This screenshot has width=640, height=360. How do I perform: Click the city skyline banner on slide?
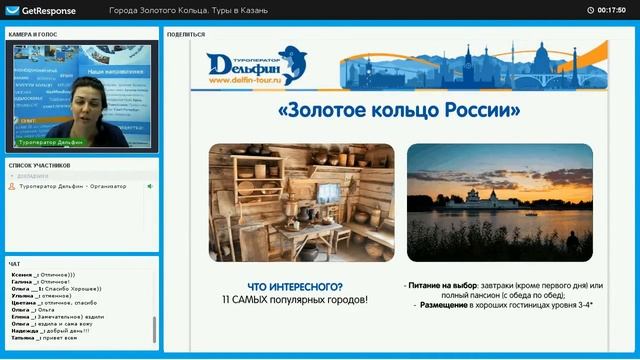474,65
